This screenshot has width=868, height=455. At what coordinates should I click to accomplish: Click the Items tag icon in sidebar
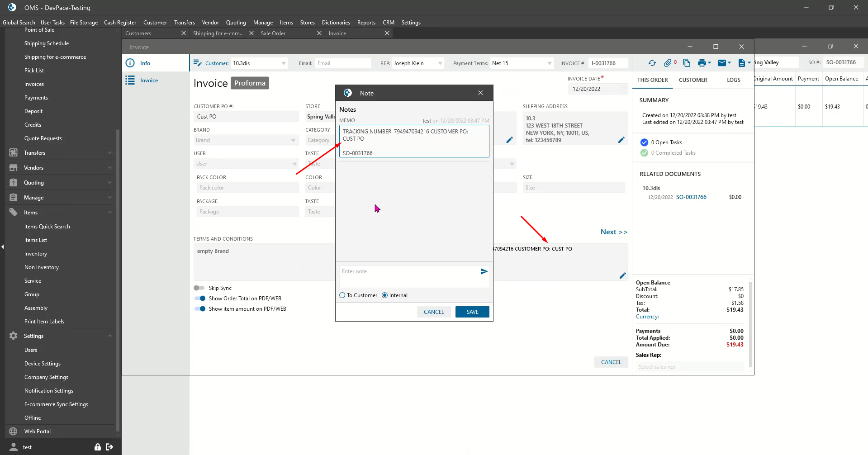click(14, 213)
